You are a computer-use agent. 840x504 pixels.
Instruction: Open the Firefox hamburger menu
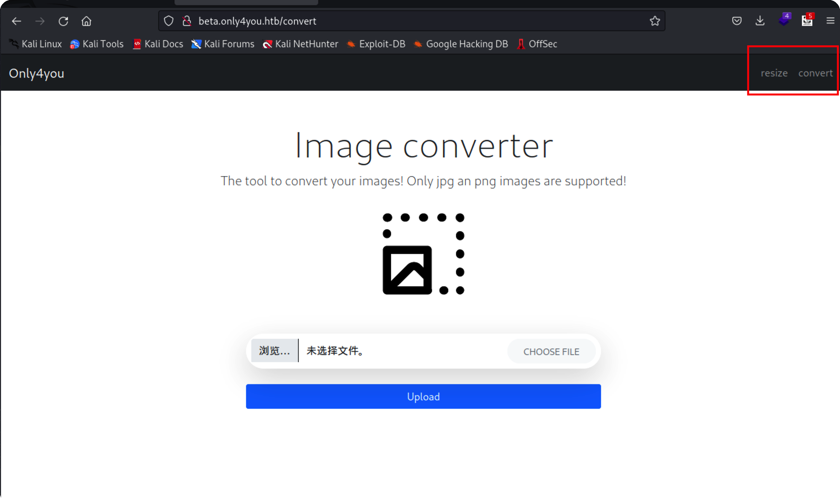pyautogui.click(x=830, y=21)
